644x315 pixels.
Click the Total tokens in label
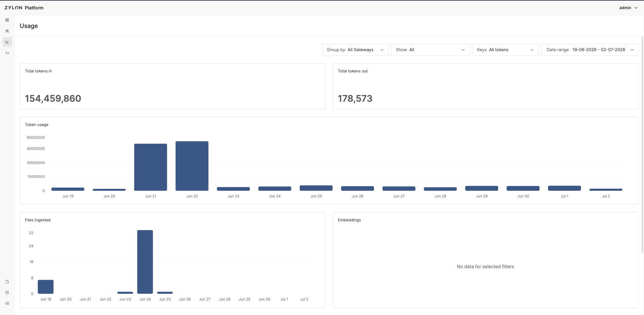tap(38, 71)
